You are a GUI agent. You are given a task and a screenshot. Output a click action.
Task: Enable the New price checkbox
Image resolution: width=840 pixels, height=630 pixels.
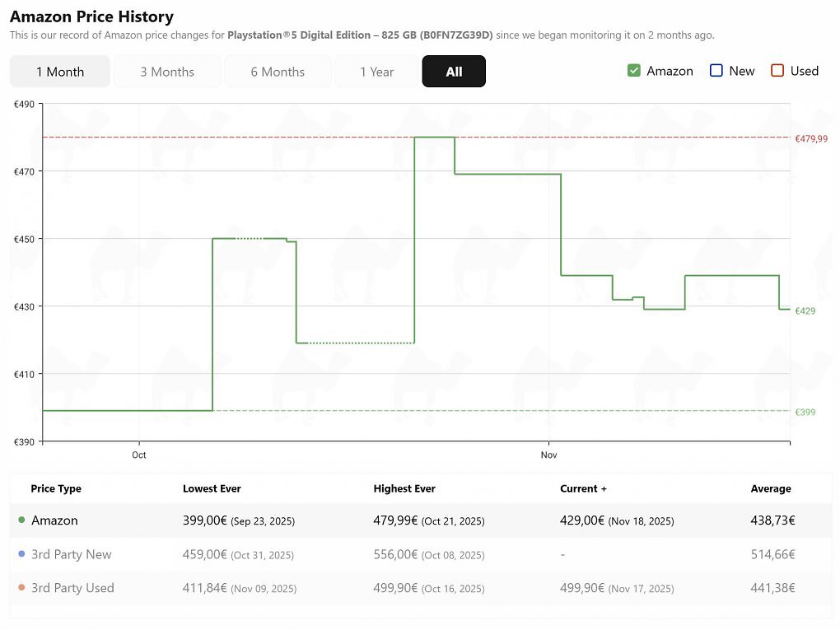[x=716, y=71]
